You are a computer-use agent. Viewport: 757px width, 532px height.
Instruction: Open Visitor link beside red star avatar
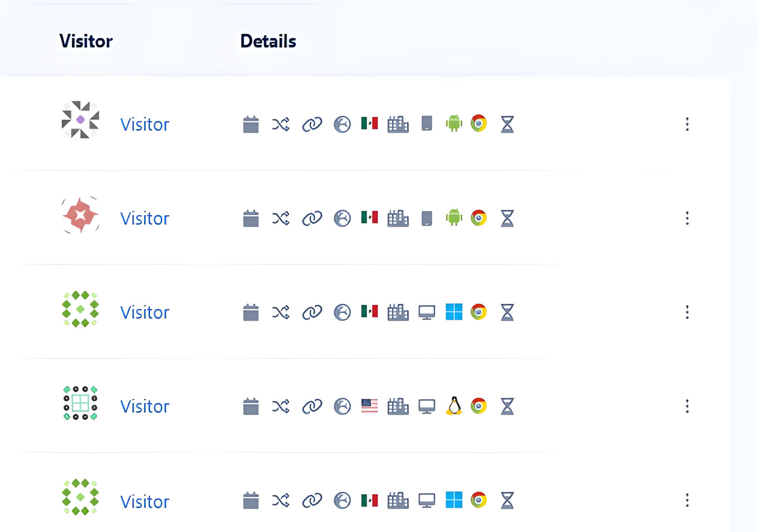click(x=145, y=219)
